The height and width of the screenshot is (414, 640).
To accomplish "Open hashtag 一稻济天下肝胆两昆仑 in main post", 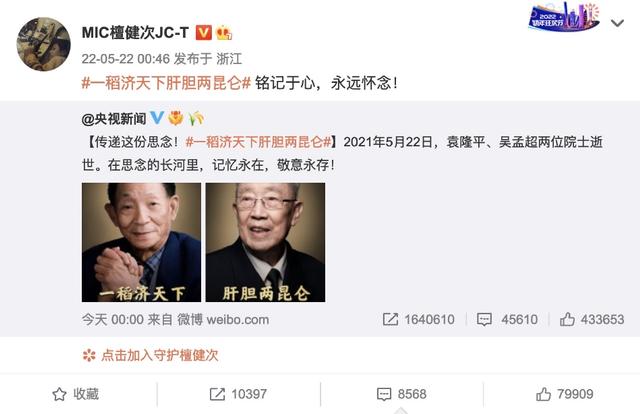I will point(166,83).
